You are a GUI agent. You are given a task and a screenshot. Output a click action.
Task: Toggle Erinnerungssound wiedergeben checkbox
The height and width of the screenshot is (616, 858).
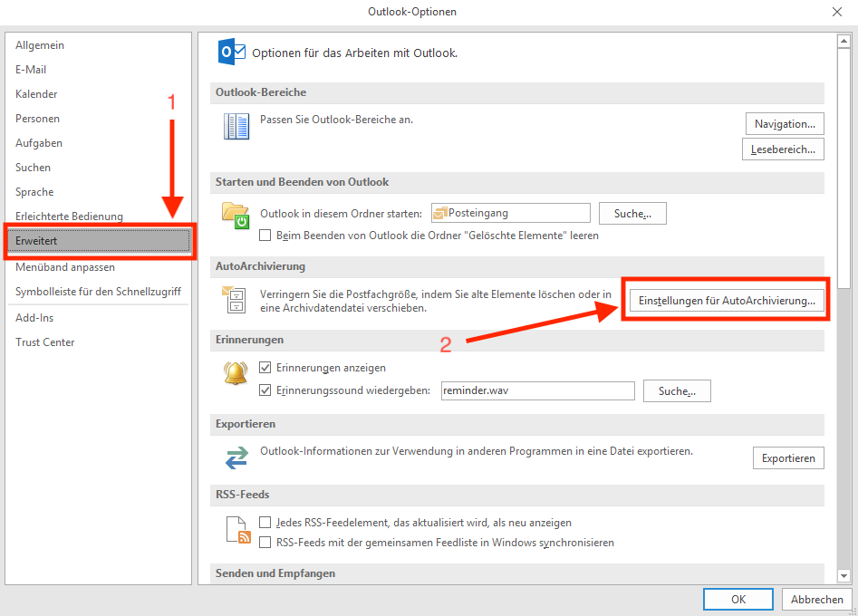265,391
